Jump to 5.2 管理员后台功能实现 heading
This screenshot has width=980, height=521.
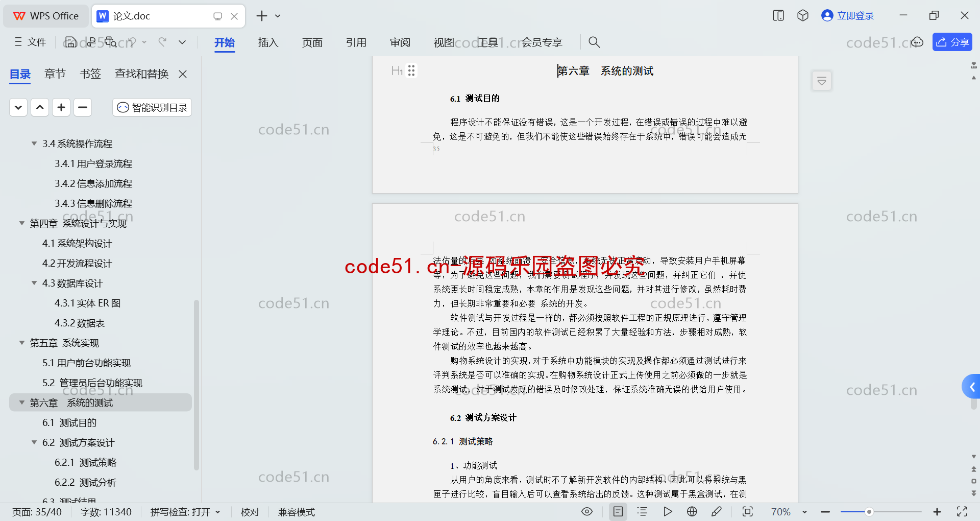click(92, 383)
